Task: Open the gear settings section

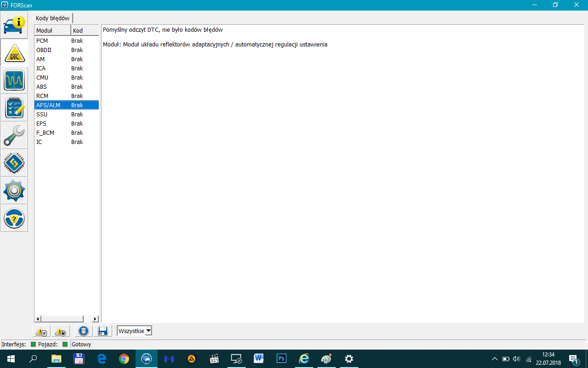Action: (x=14, y=191)
